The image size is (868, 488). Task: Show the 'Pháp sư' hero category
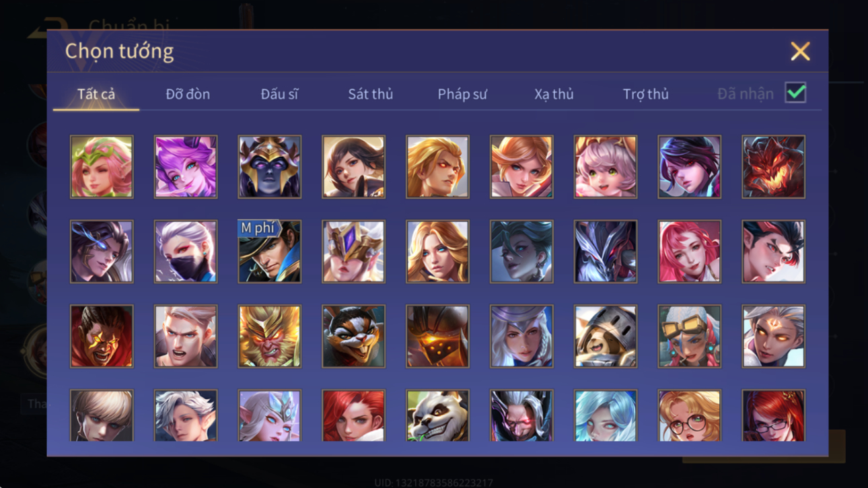[462, 94]
